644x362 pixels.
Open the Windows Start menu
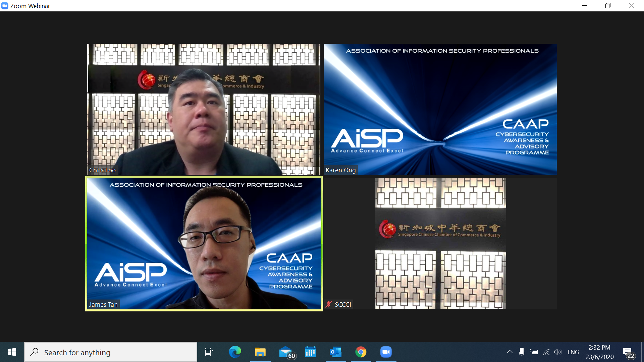pos(12,352)
